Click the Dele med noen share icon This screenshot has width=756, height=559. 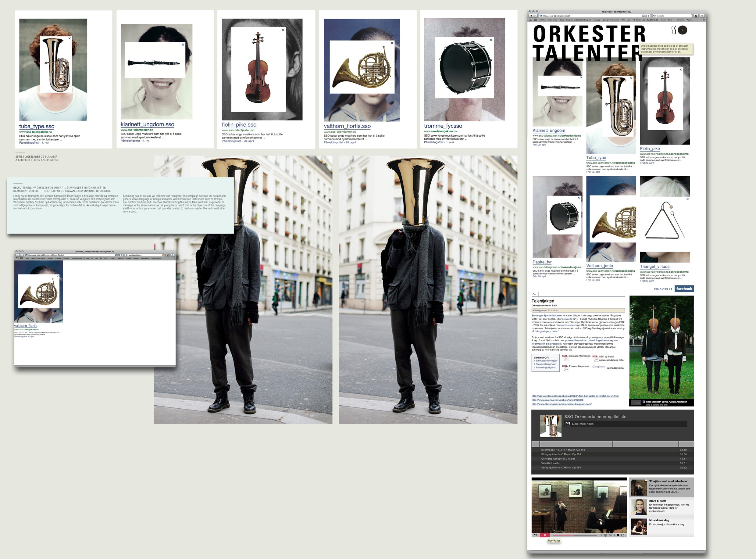tap(568, 424)
